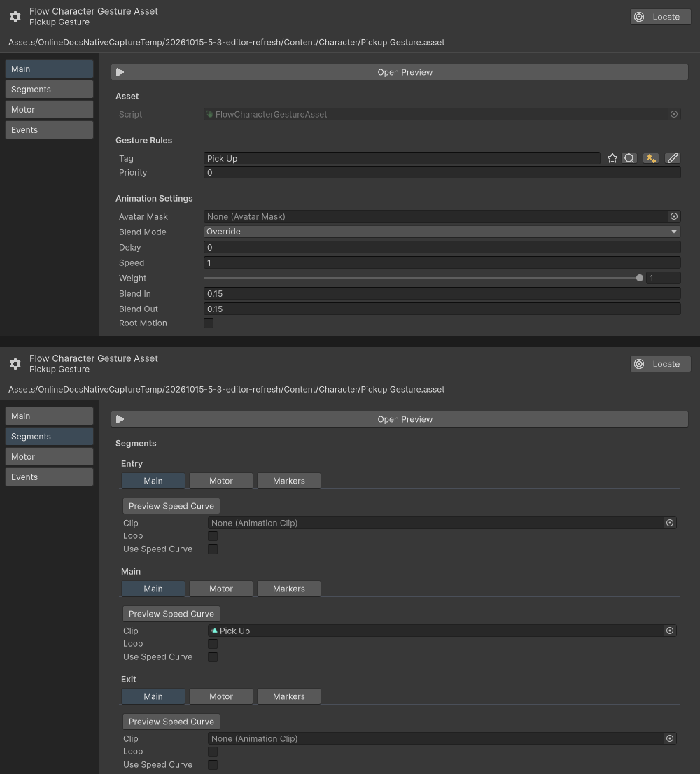Switch Exit segment to its Markers tab
This screenshot has width=700, height=774.
click(x=289, y=696)
